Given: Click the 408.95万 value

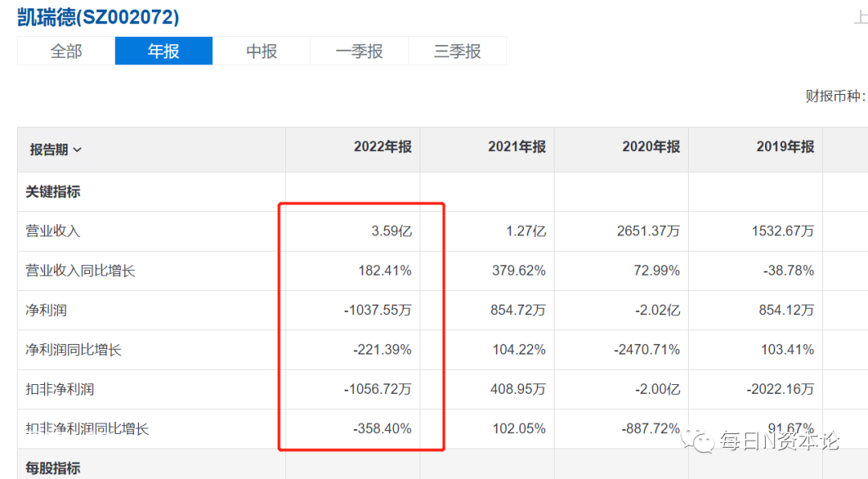Looking at the screenshot, I should coord(518,389).
